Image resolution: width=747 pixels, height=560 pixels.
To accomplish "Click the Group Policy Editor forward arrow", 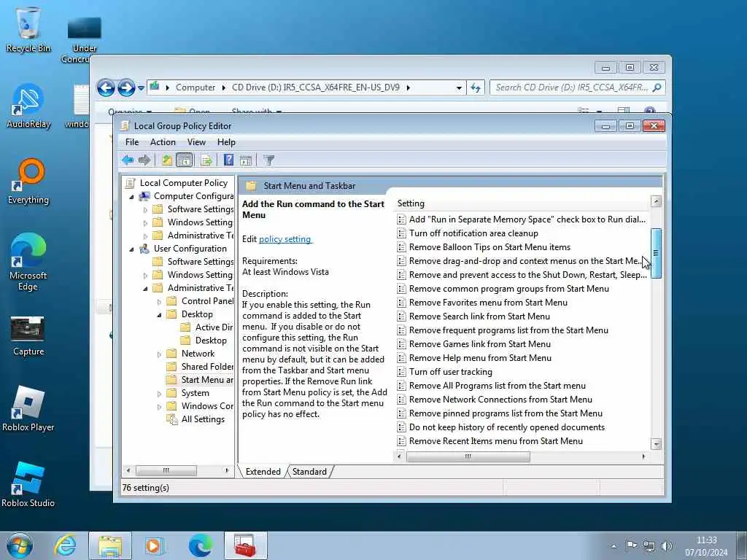I will coord(144,160).
